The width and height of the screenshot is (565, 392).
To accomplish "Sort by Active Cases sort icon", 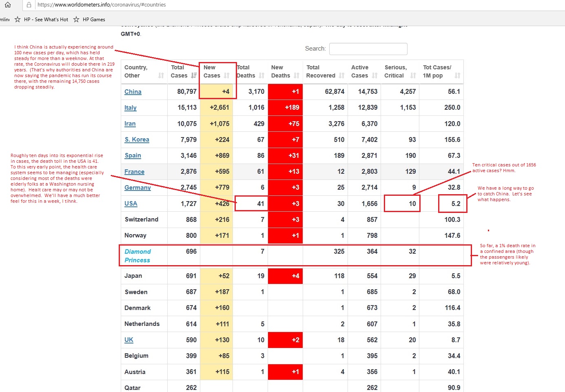I will pos(374,75).
